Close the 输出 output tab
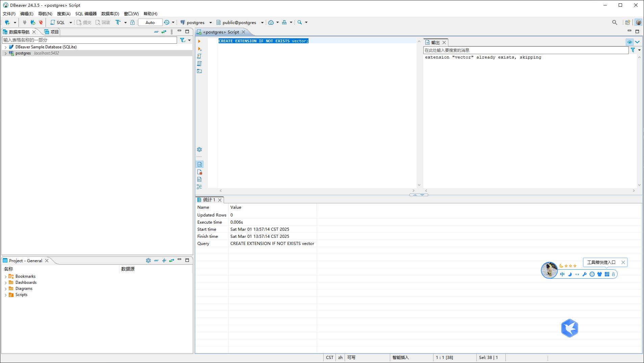Image resolution: width=644 pixels, height=363 pixels. (444, 42)
